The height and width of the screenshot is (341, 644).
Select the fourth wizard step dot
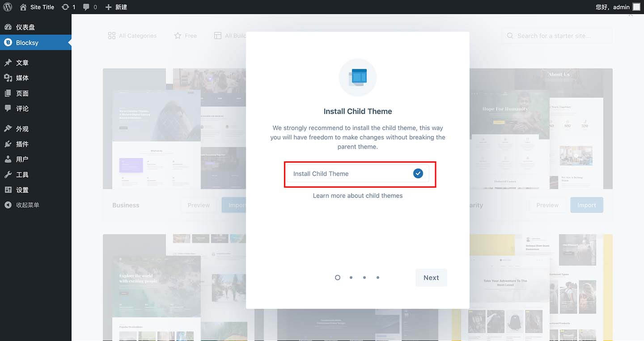pos(378,278)
